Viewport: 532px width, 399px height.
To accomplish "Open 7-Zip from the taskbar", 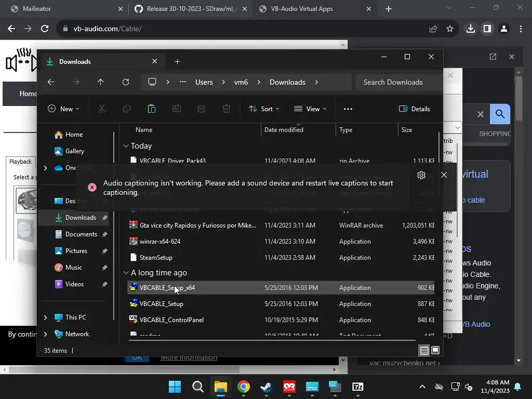I will (x=357, y=387).
